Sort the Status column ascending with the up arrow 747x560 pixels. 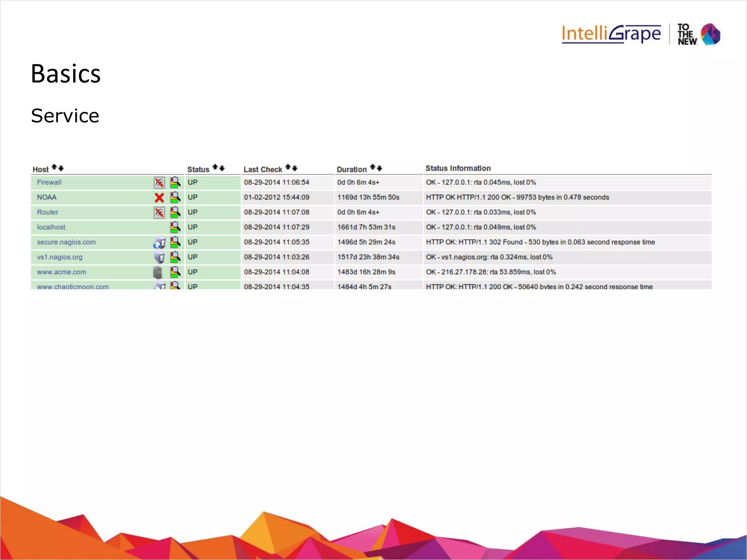pos(215,167)
